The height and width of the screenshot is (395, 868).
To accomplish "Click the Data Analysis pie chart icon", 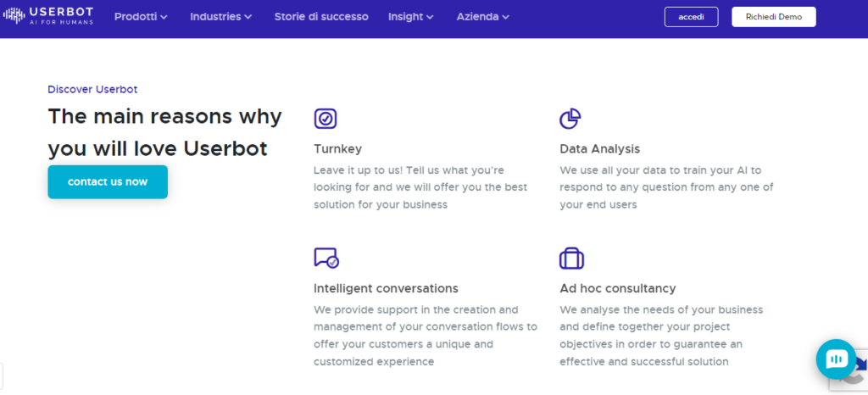I will point(570,119).
